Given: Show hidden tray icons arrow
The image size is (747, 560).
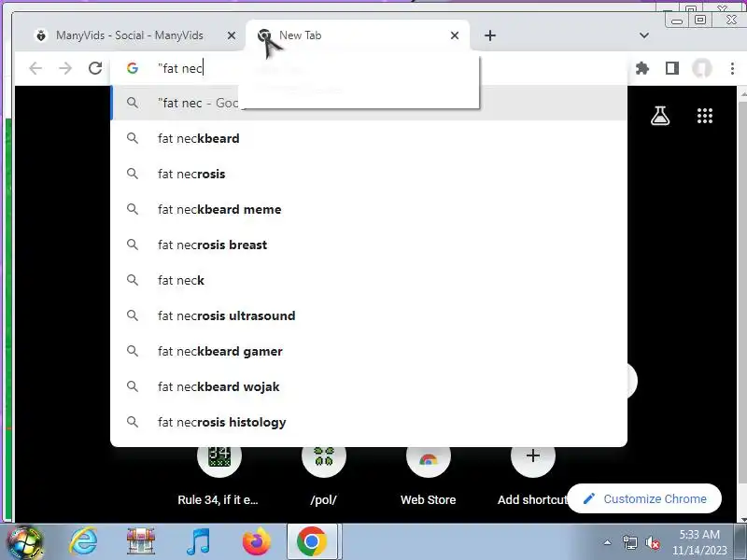Looking at the screenshot, I should 608,542.
